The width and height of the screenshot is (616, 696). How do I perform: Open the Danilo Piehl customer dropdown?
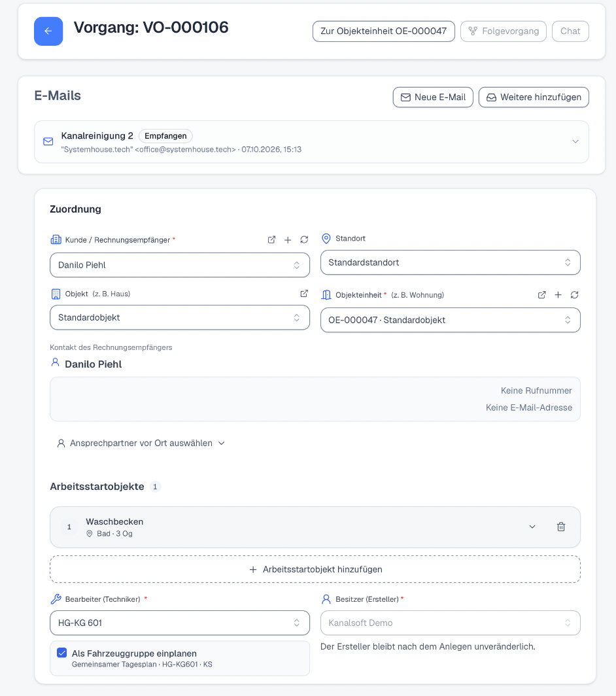(180, 265)
